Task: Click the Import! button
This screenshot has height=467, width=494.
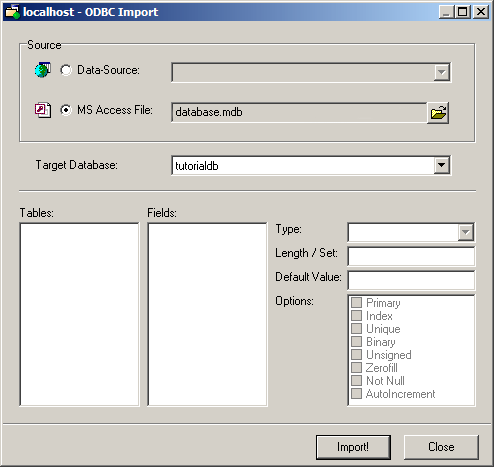Action: point(353,447)
